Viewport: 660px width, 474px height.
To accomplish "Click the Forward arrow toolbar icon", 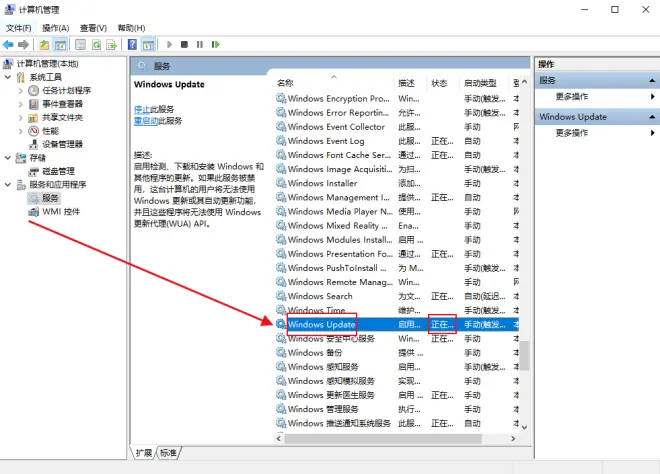I will [x=24, y=44].
